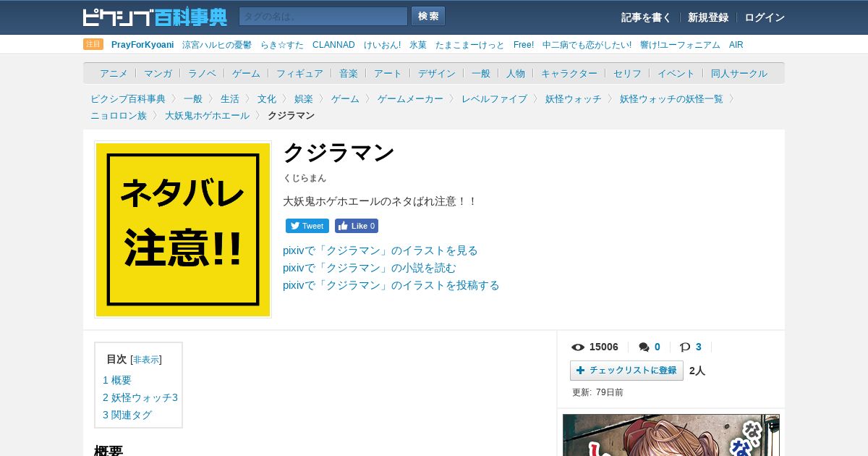Jump to section 1 概要
Screen dimensions: 868x456
point(117,380)
